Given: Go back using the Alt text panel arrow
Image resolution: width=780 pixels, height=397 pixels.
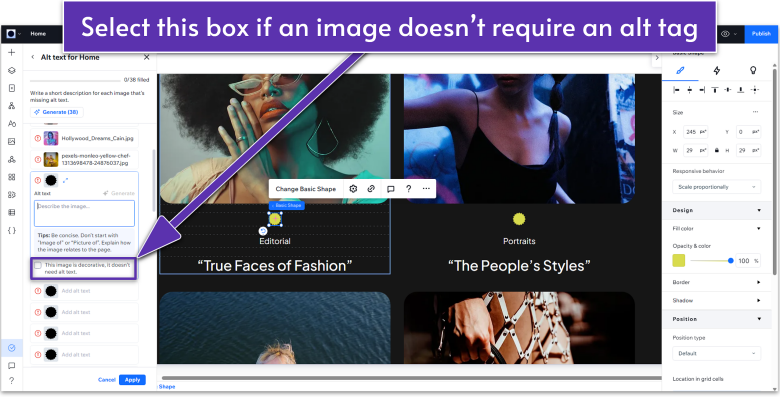Looking at the screenshot, I should (33, 57).
